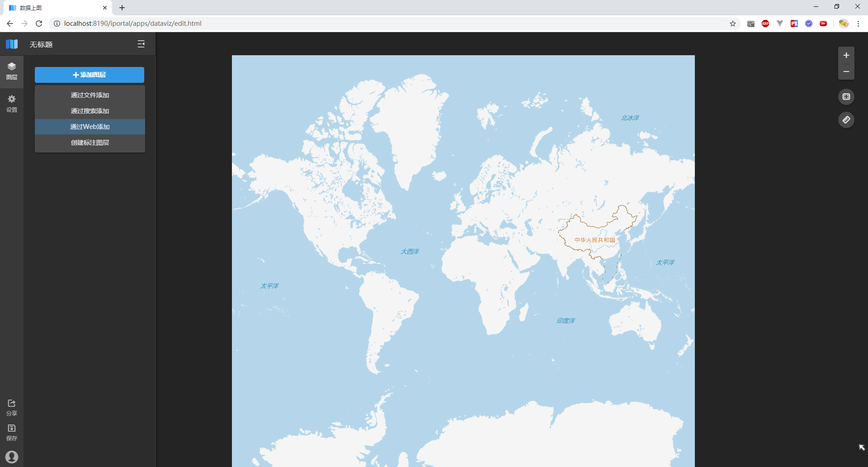Choose 通过搜索添加 from the add layer menu
The height and width of the screenshot is (467, 868).
click(x=90, y=111)
